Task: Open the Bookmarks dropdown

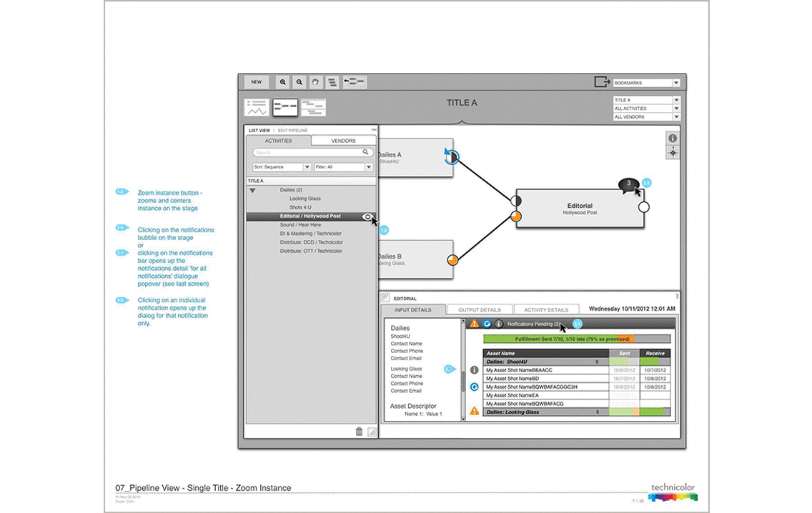Action: pyautogui.click(x=647, y=83)
